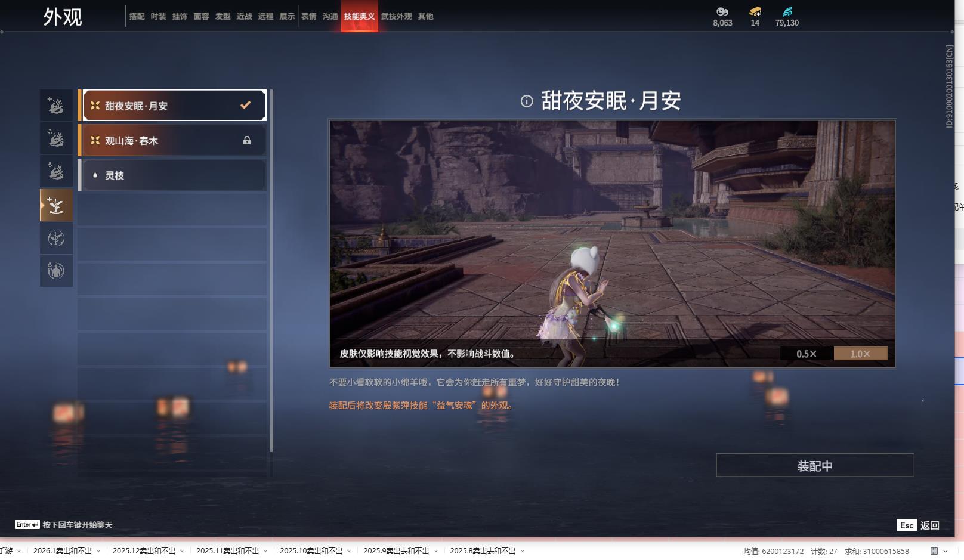
Task: Open the 远程 tab
Action: [266, 17]
